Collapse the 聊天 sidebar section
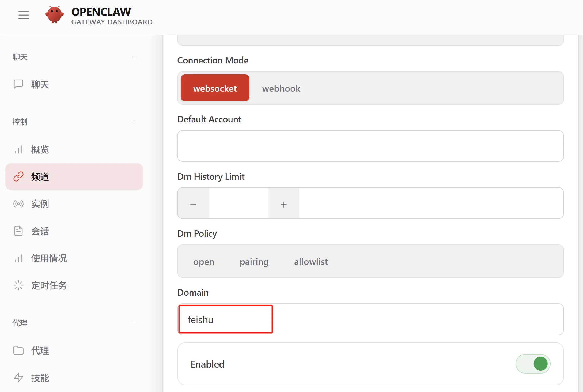The height and width of the screenshot is (392, 583). point(133,57)
